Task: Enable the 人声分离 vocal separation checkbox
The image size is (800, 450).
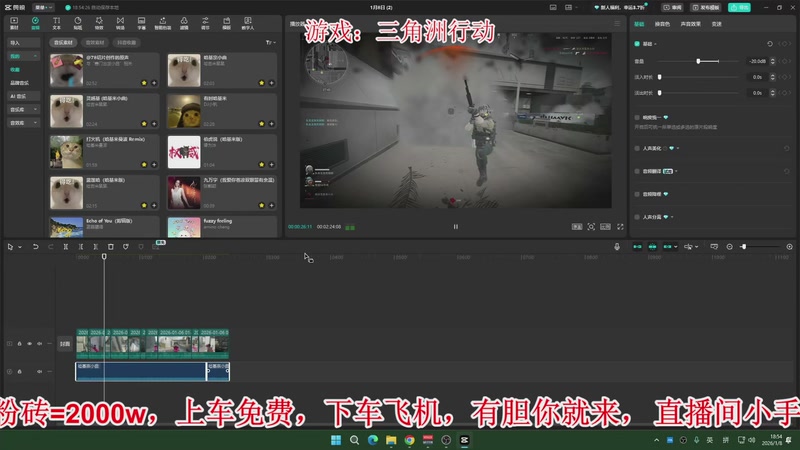Action: click(x=637, y=217)
